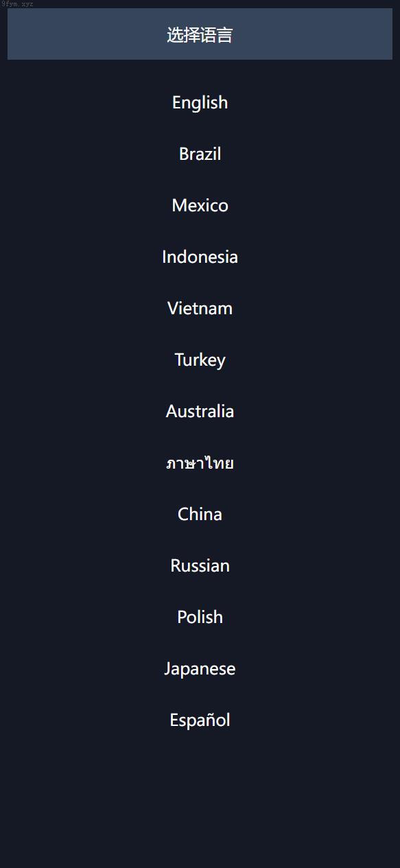Select Russian from the list
400x868 pixels.
point(200,566)
